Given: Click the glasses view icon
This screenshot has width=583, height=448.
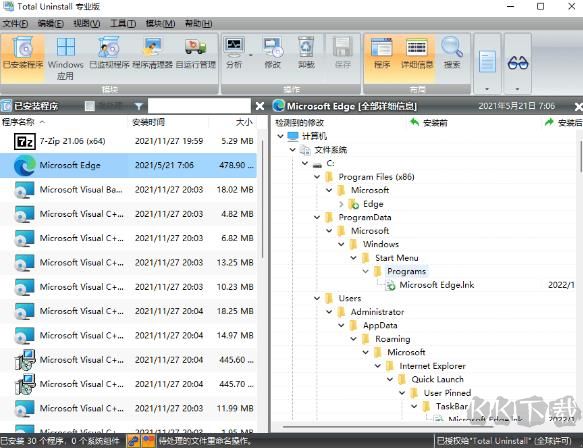Looking at the screenshot, I should coord(518,63).
